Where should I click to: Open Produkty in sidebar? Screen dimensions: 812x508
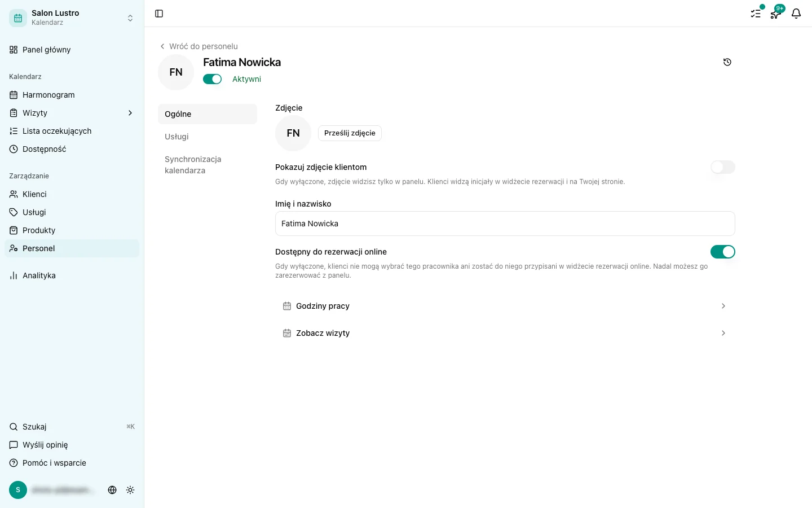click(72, 230)
